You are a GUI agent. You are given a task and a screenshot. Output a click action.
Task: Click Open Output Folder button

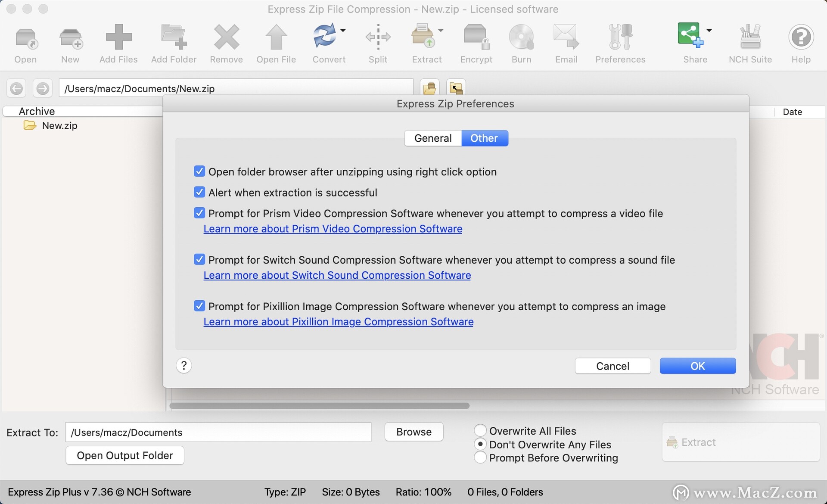tap(125, 455)
